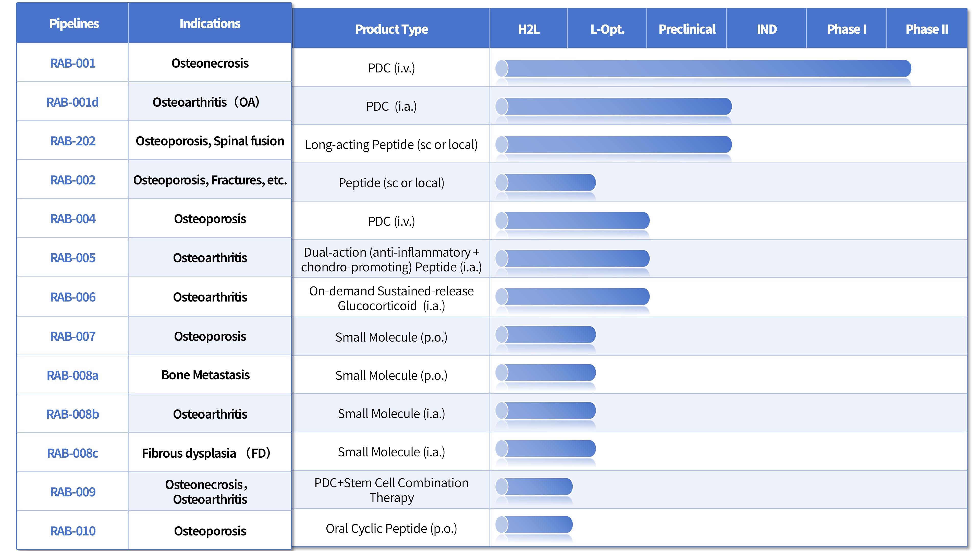This screenshot has height=551, width=980.
Task: Open the RAB-001d pipeline entry
Action: click(x=72, y=102)
